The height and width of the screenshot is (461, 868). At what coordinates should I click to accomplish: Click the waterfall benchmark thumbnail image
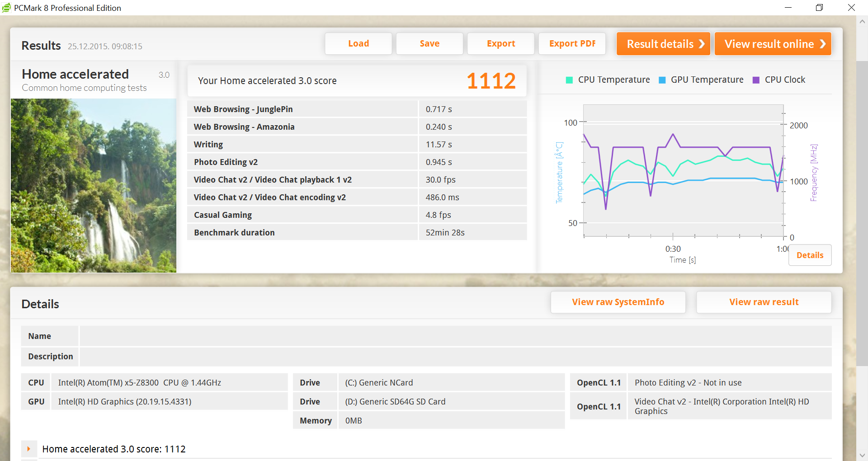click(94, 185)
